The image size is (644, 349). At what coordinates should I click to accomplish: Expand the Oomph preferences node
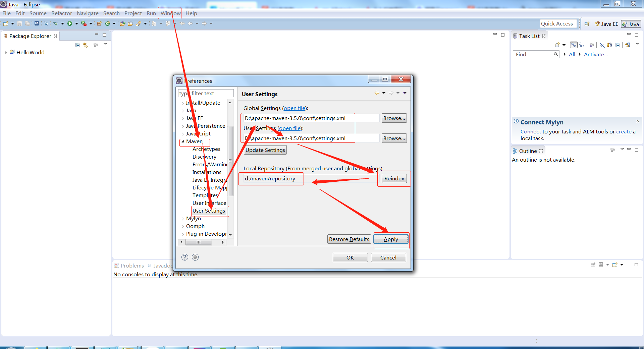pos(183,226)
